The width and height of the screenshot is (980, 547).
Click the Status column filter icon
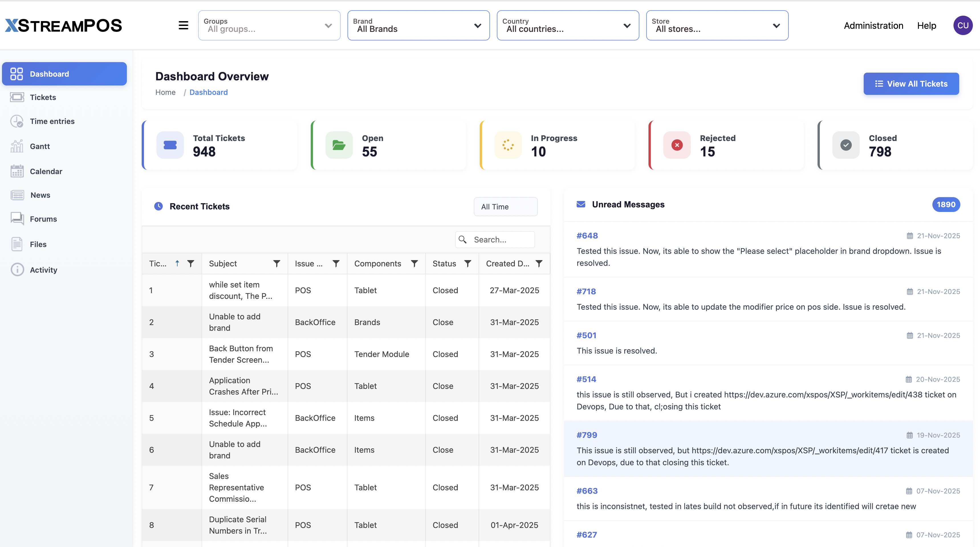467,264
